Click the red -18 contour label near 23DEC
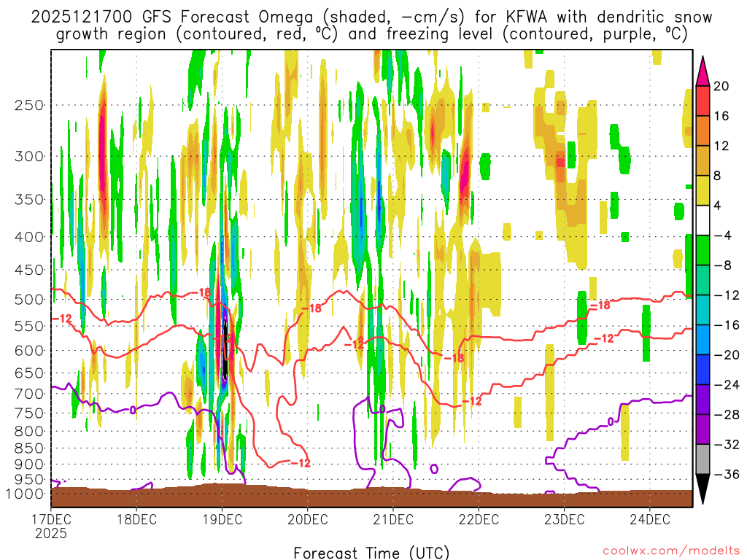This screenshot has width=747, height=560. (x=600, y=306)
